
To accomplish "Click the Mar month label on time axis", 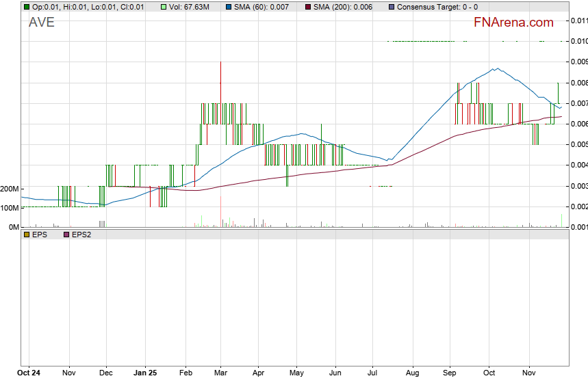I will 220,374.
